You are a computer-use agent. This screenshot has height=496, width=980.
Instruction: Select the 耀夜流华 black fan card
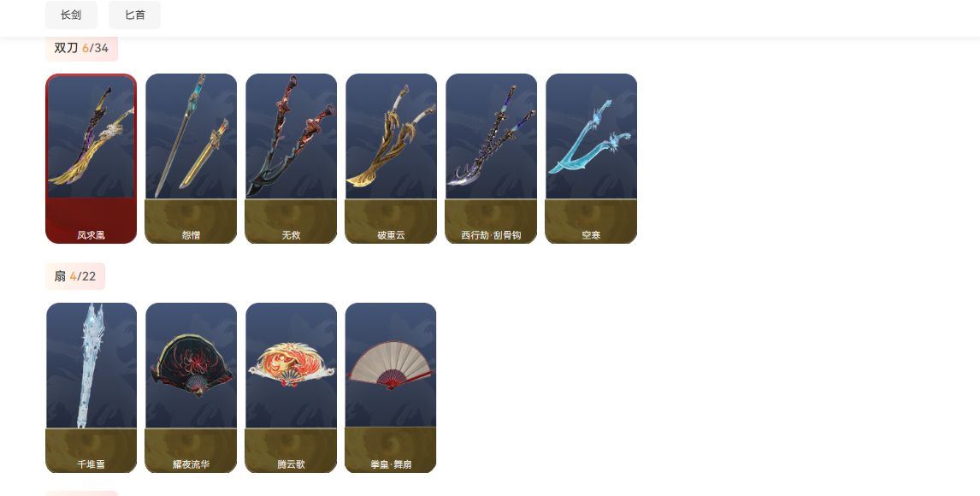point(192,388)
